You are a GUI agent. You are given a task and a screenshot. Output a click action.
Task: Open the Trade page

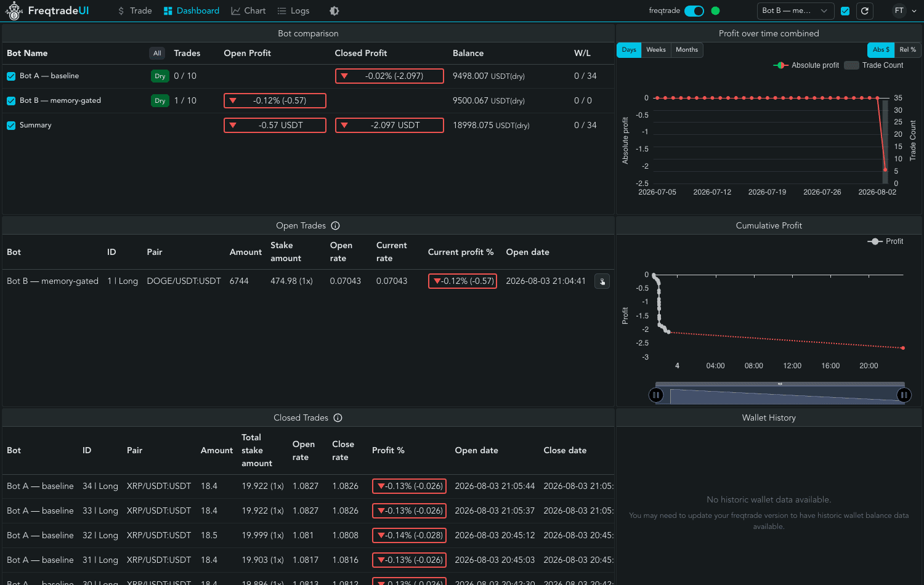click(x=134, y=10)
